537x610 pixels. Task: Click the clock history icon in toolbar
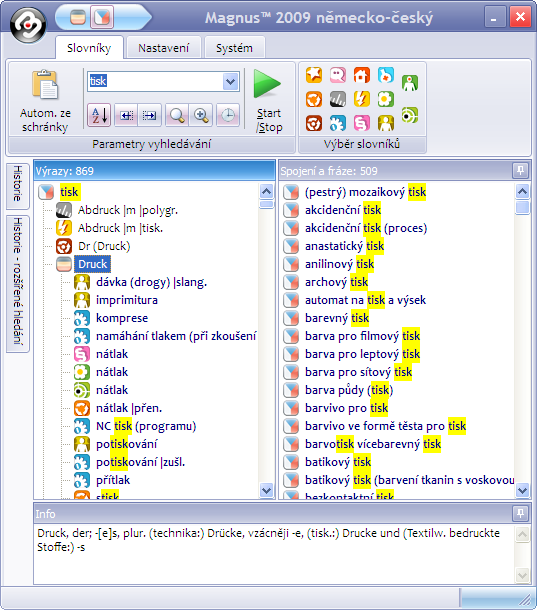click(228, 115)
